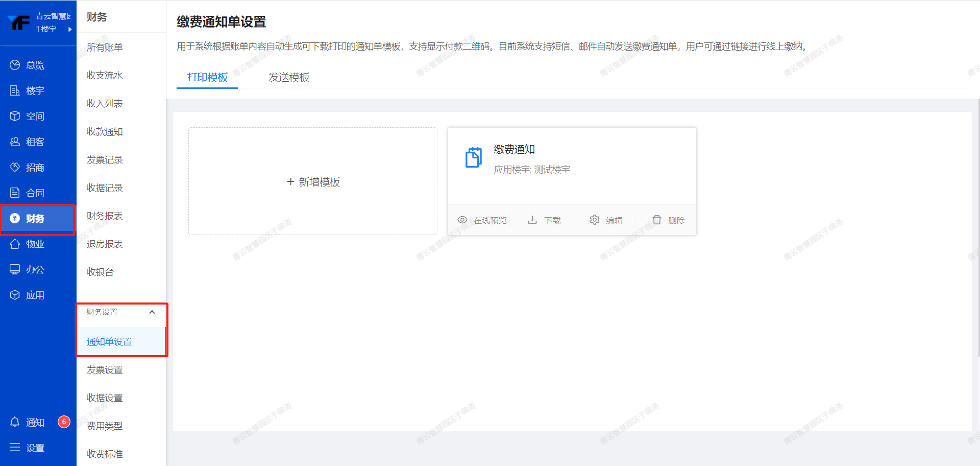Viewport: 980px width, 466px height.
Task: Collapse the 财务设置 section
Action: [152, 312]
